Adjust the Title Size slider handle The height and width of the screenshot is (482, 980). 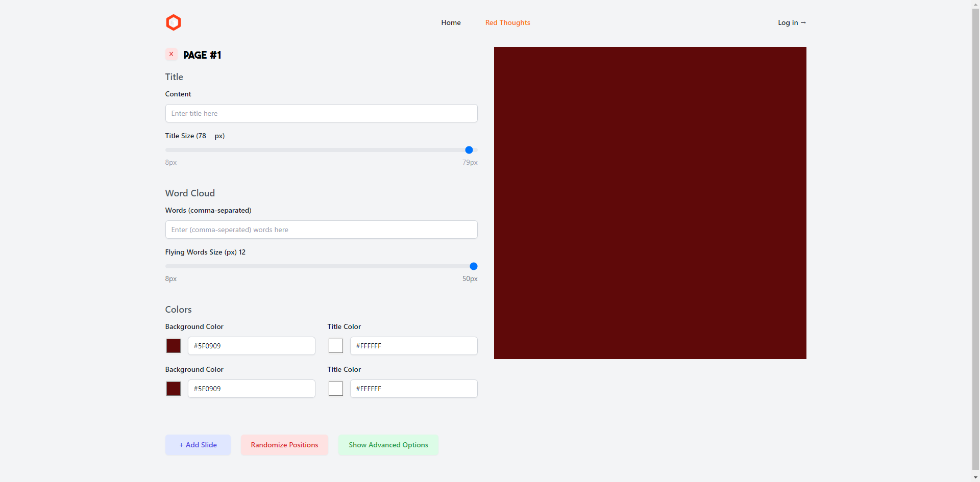point(469,149)
